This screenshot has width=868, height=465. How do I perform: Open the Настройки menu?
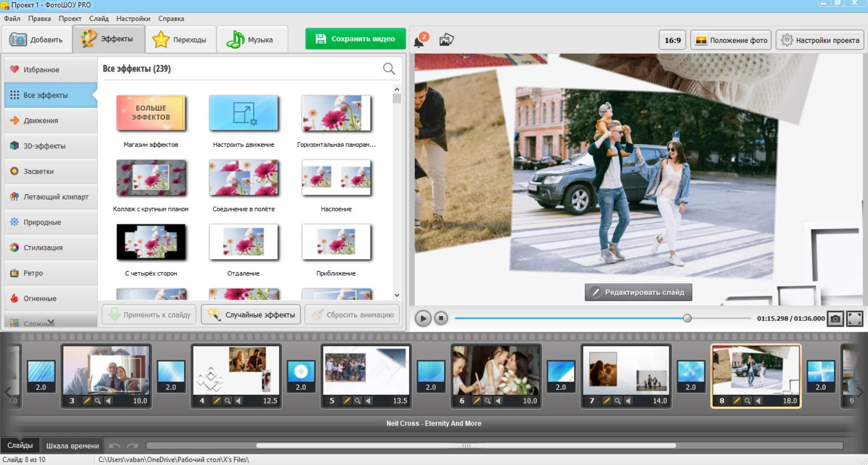point(133,19)
